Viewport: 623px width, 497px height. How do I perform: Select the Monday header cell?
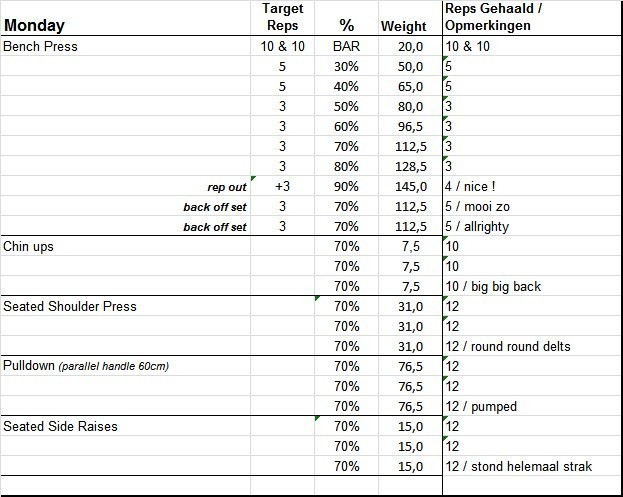(x=34, y=25)
